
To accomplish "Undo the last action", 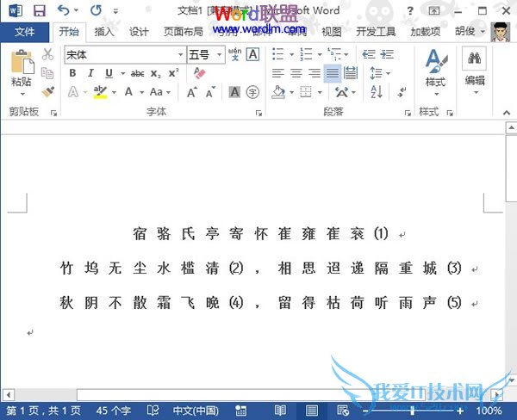I will point(63,10).
